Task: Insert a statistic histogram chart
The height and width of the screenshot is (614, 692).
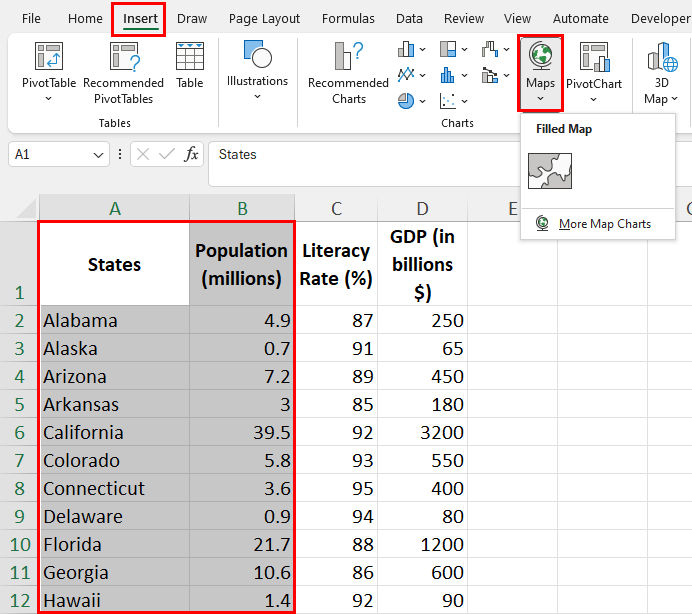Action: [448, 75]
